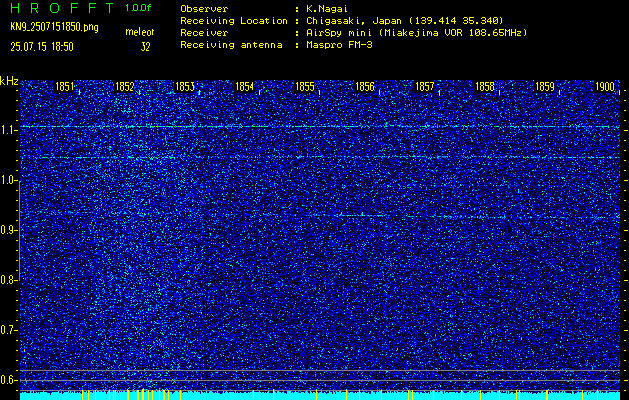This screenshot has height=400, width=629.
Task: Click the Receiving Location label
Action: 234,21
